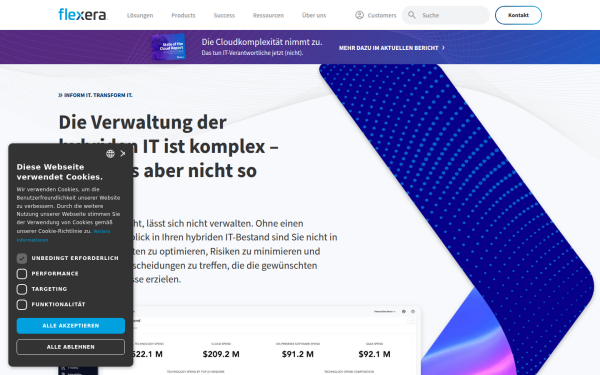The height and width of the screenshot is (375, 600).
Task: Click the 'Inform IT. Transform IT.' tagline
Action: point(95,95)
